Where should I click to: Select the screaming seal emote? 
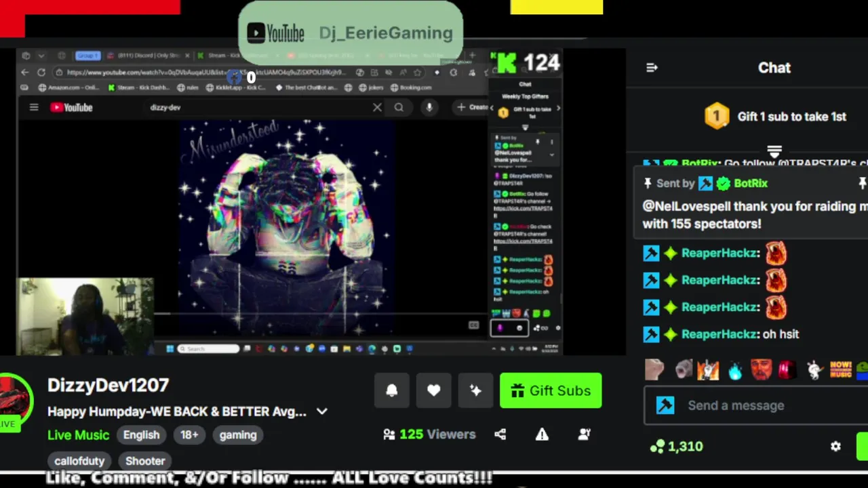click(x=684, y=370)
